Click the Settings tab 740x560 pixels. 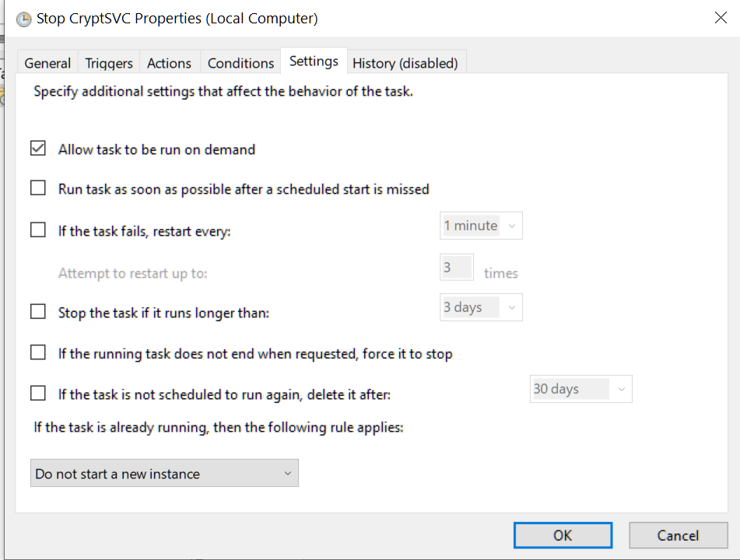tap(314, 61)
